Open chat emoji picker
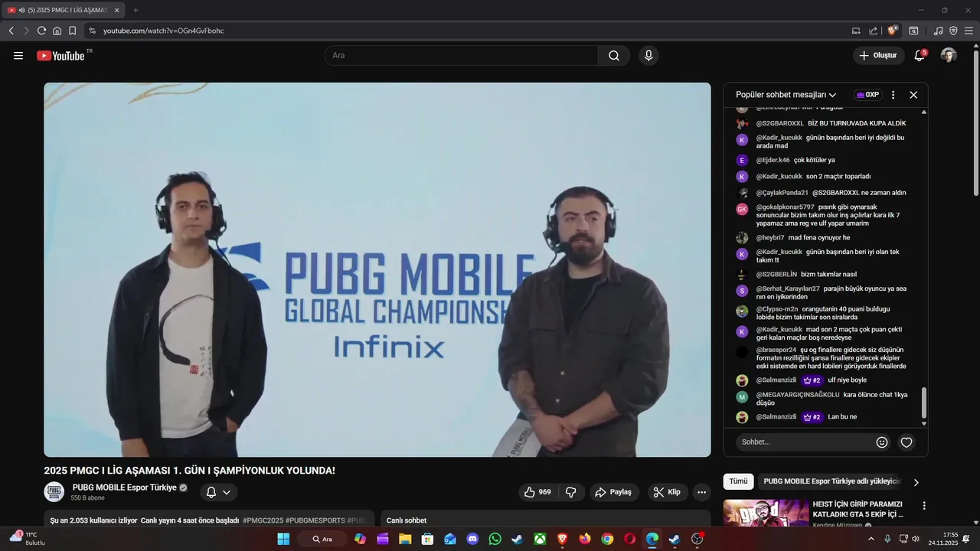This screenshot has height=551, width=980. [882, 442]
